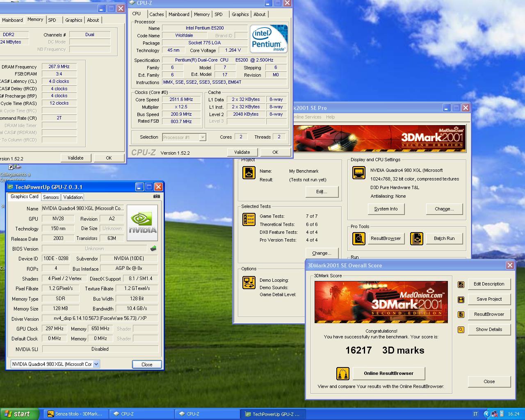Click OK in the Memory CPU-Z window
This screenshot has width=525, height=420.
click(x=109, y=158)
